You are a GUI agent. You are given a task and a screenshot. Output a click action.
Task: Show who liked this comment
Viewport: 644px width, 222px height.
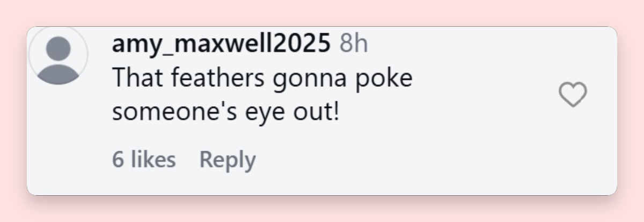(144, 159)
